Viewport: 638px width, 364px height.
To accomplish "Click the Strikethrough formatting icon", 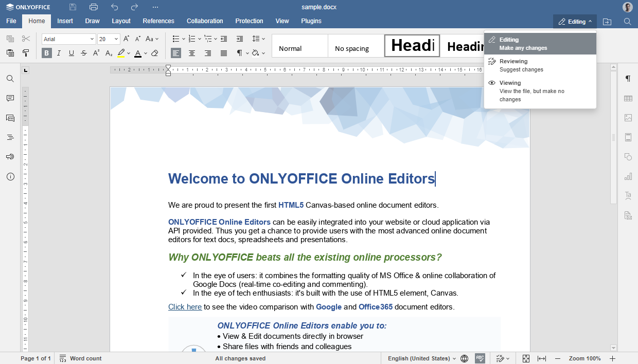I will tap(84, 53).
